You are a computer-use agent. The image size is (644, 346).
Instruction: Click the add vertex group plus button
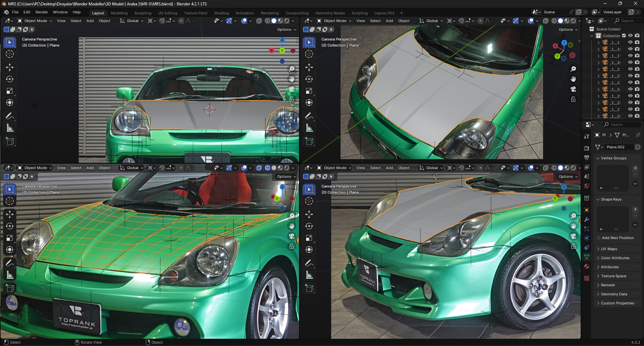[635, 168]
